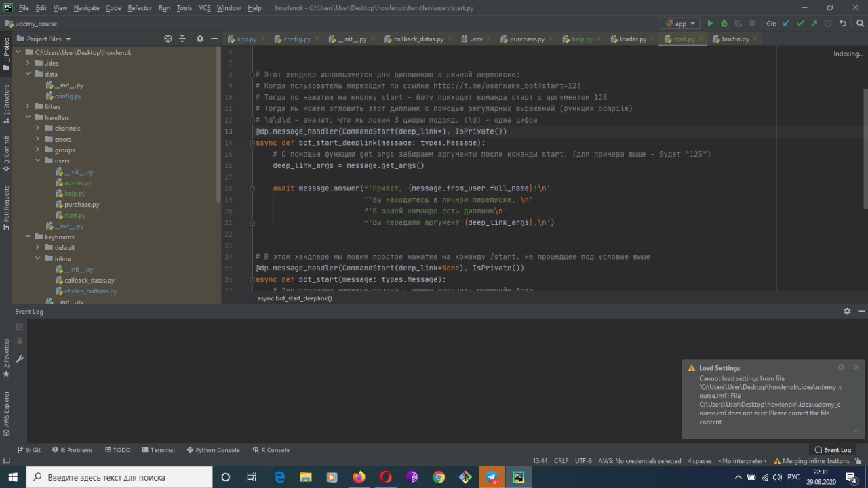The height and width of the screenshot is (488, 868).
Task: Toggle the Event Log status bar button
Action: 832,450
